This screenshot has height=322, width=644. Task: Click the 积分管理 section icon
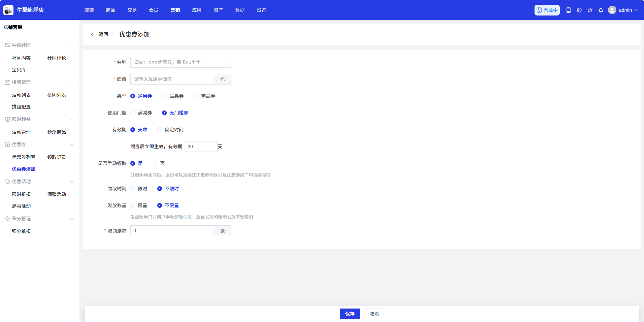(x=7, y=219)
